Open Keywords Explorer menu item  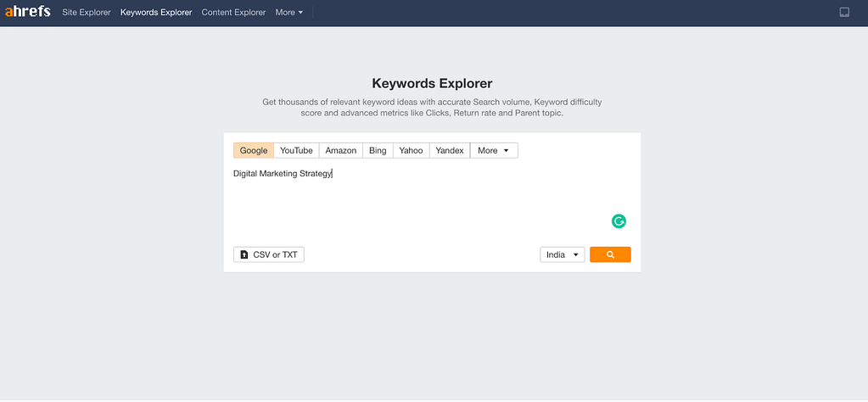[156, 12]
